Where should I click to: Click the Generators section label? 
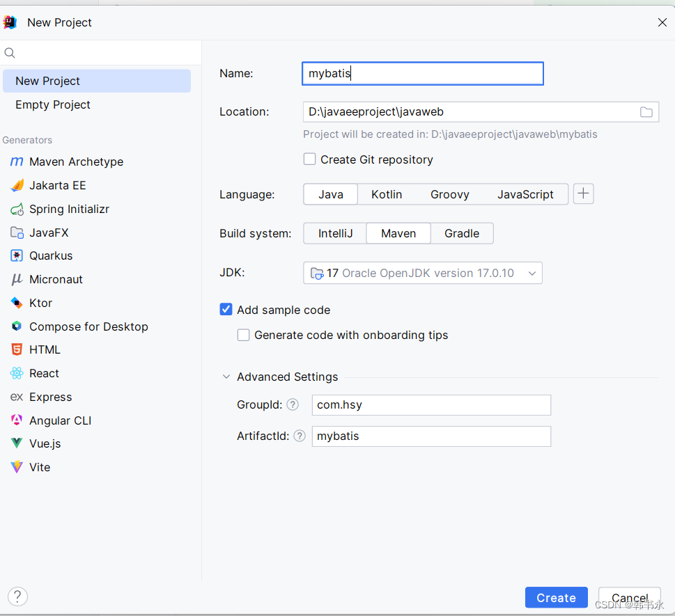(27, 140)
